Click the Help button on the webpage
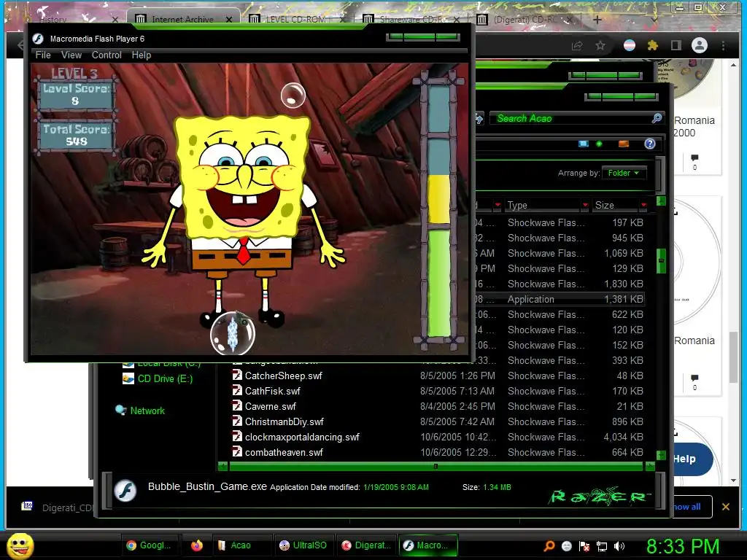This screenshot has width=747, height=560. (x=691, y=459)
